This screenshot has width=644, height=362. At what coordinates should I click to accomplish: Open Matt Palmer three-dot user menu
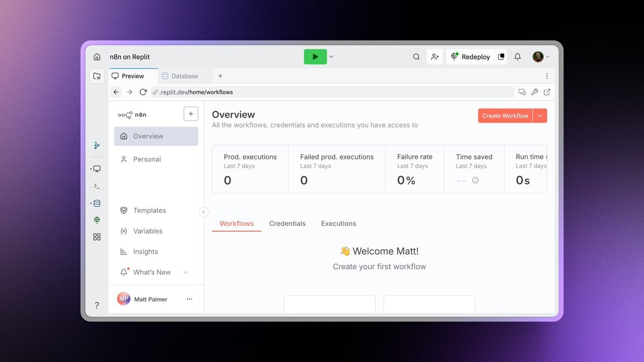[x=189, y=299]
